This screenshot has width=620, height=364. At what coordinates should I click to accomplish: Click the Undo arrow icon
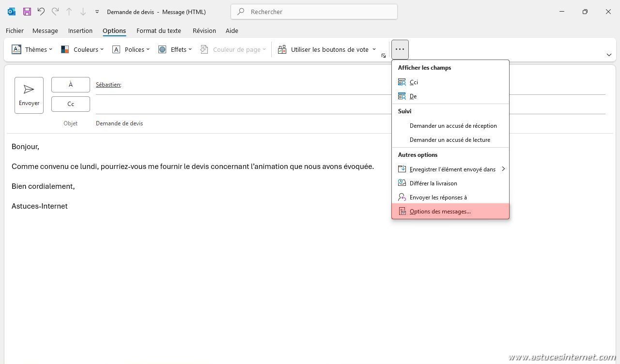tap(41, 12)
